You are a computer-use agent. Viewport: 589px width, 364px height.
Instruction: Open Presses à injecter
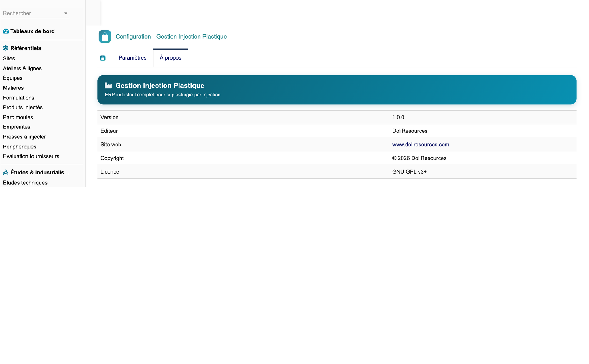[x=25, y=137]
